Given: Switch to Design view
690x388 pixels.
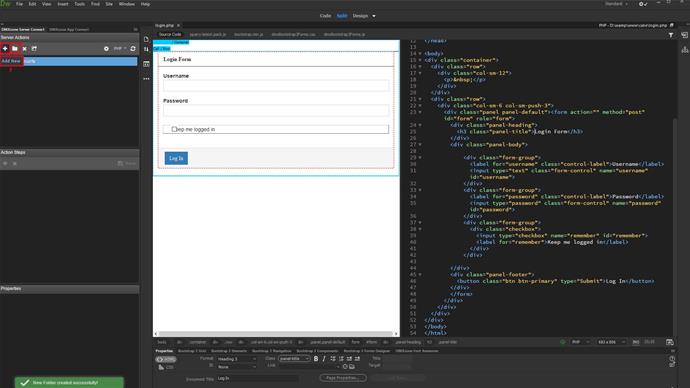Looking at the screenshot, I should pyautogui.click(x=360, y=16).
